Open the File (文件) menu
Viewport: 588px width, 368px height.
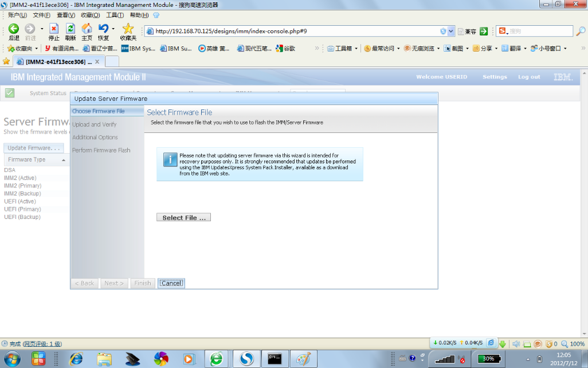(41, 15)
